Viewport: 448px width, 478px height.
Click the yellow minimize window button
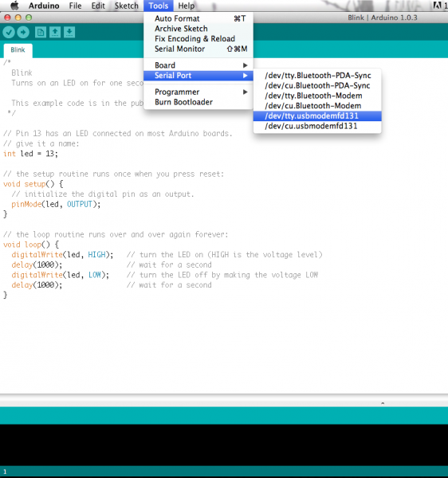pos(18,18)
